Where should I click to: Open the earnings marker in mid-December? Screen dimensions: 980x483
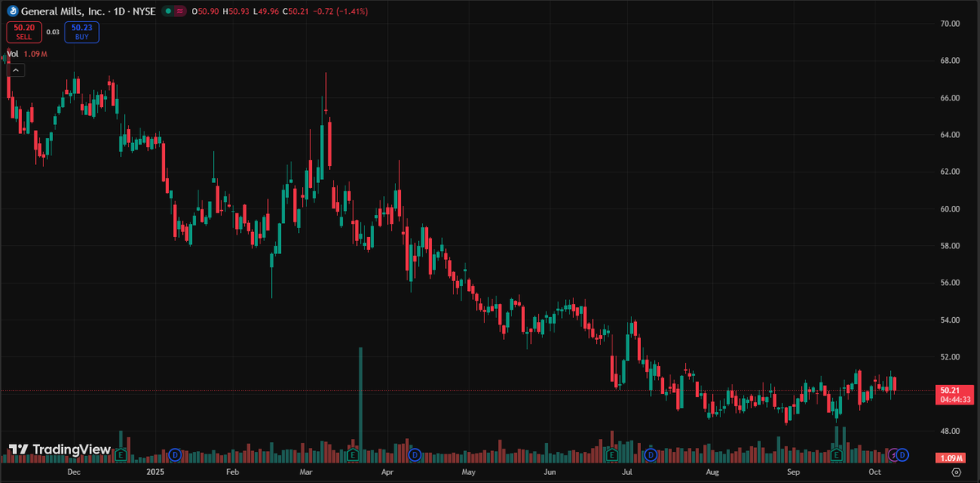pyautogui.click(x=121, y=454)
